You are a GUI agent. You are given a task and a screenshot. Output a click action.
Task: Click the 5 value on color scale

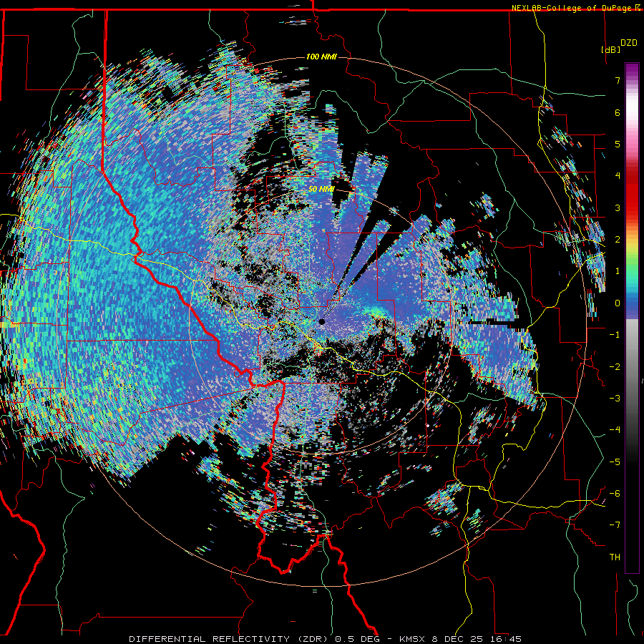point(618,144)
